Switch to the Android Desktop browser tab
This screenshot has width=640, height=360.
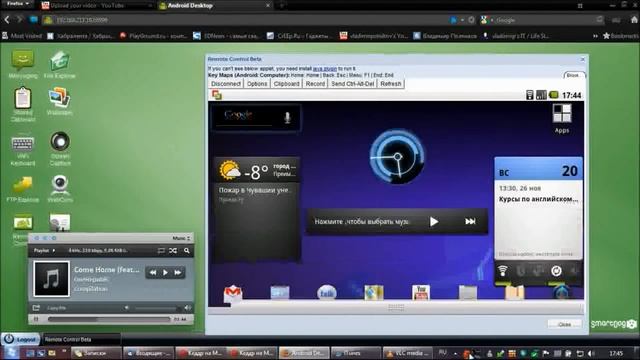(214, 6)
